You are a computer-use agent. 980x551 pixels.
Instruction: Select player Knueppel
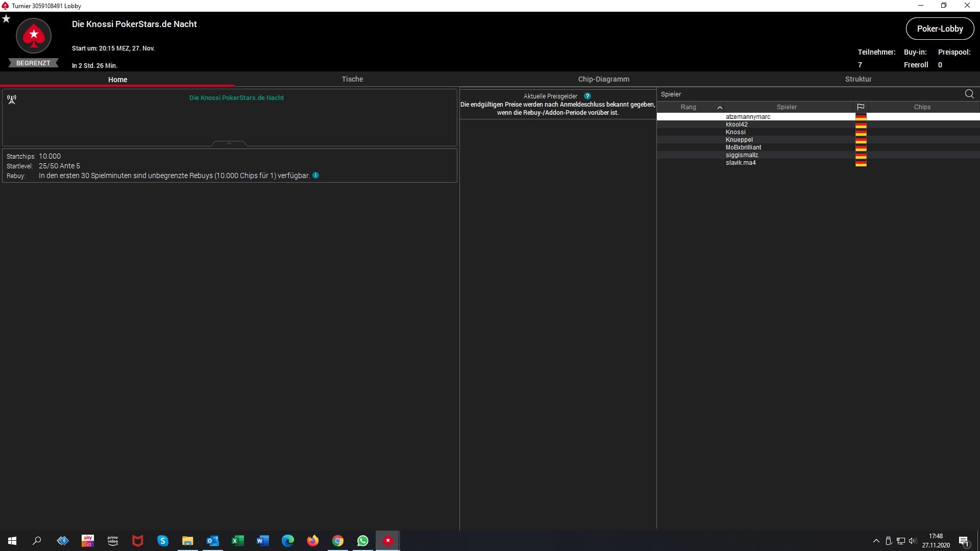[x=818, y=140]
